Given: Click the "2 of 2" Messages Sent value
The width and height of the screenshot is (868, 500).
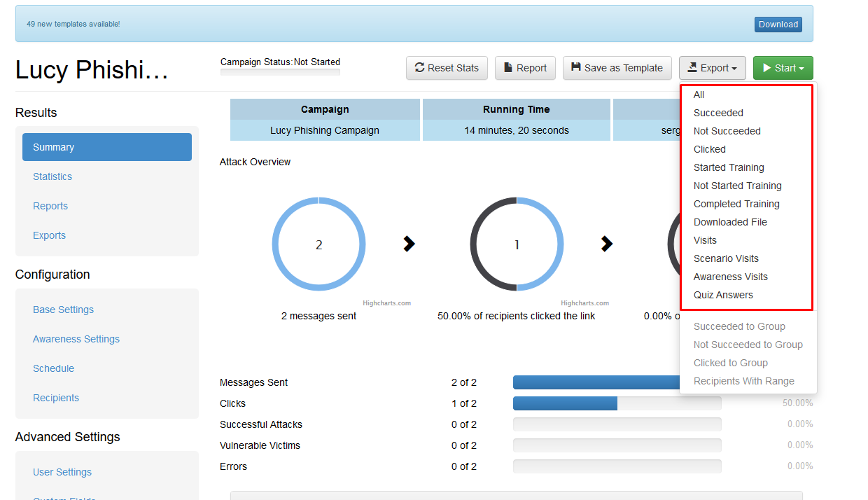Looking at the screenshot, I should [464, 382].
